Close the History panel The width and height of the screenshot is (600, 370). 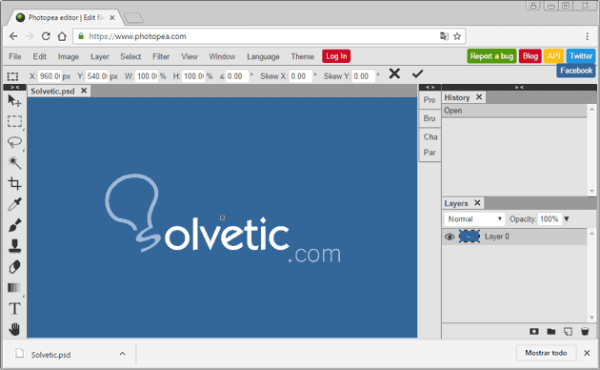[479, 97]
